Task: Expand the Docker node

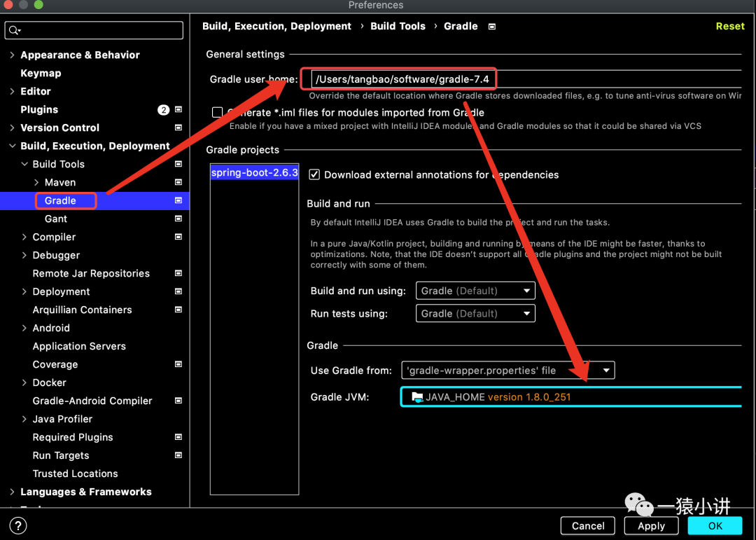Action: pyautogui.click(x=24, y=382)
